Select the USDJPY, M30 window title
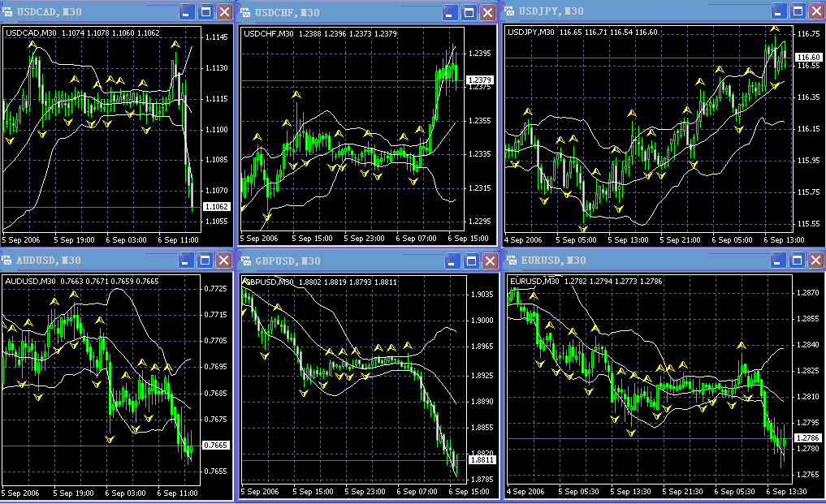This screenshot has height=504, width=826. (551, 11)
